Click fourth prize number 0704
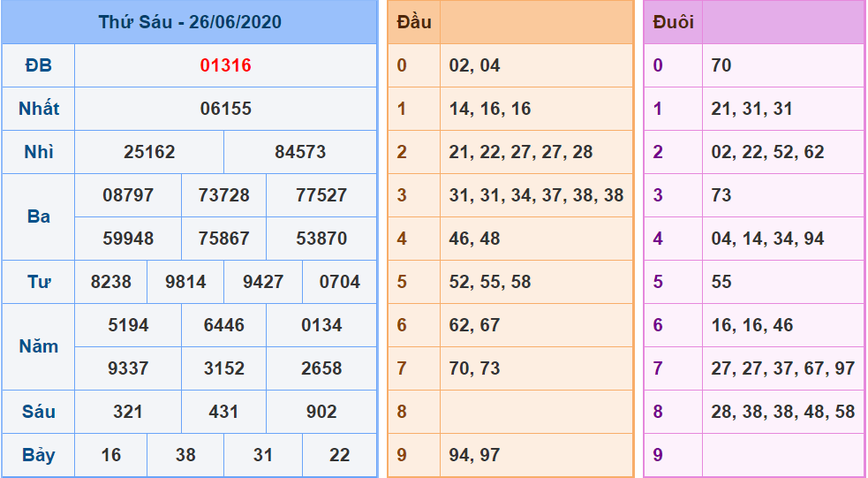The image size is (868, 478). coord(340,282)
